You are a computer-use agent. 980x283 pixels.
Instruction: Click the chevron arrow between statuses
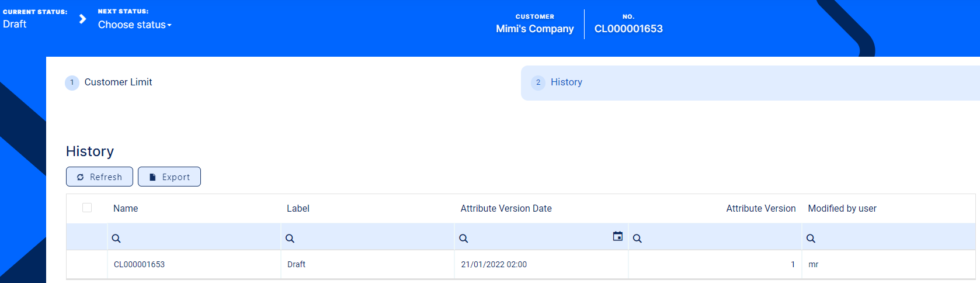click(83, 19)
